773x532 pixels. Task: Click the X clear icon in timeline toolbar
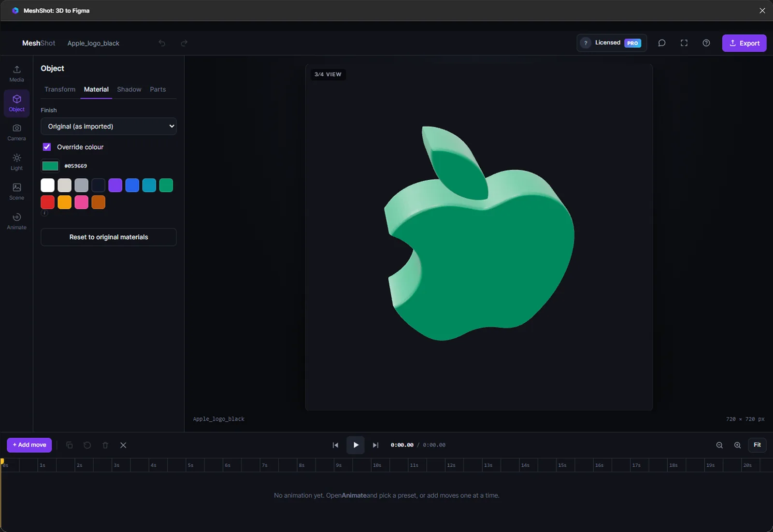click(123, 445)
